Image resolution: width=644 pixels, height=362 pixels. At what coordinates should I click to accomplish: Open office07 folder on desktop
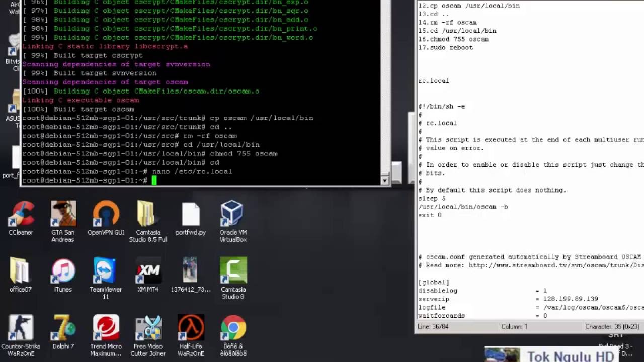coord(21,275)
